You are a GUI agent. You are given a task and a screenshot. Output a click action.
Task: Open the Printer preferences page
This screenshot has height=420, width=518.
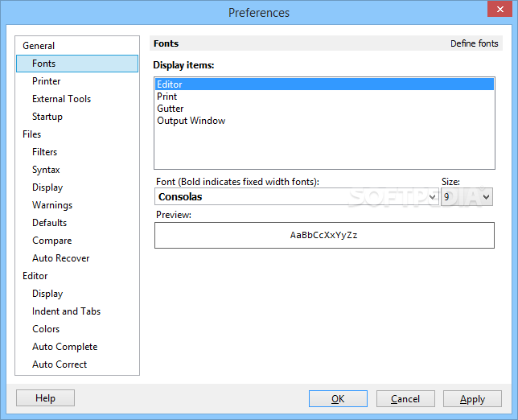[x=47, y=81]
